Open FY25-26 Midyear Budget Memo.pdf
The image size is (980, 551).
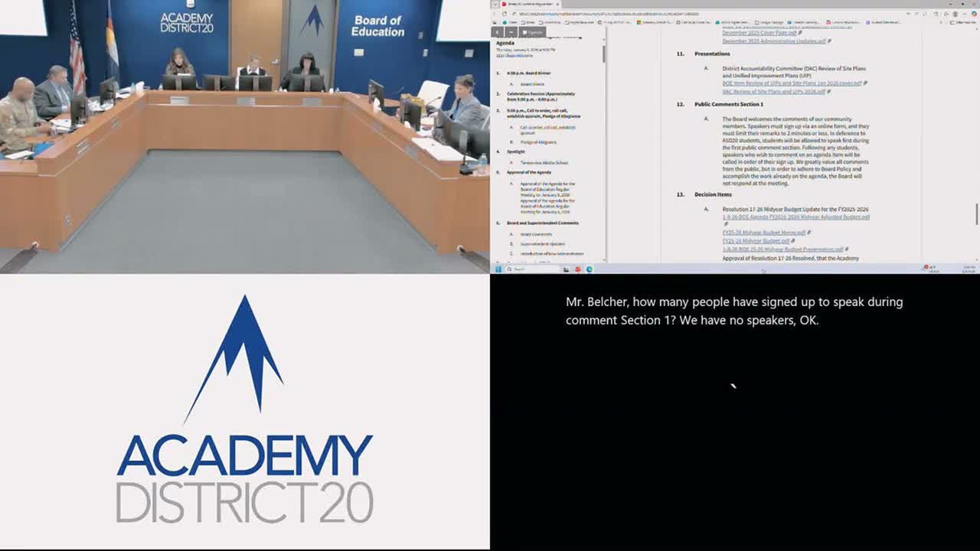click(763, 232)
